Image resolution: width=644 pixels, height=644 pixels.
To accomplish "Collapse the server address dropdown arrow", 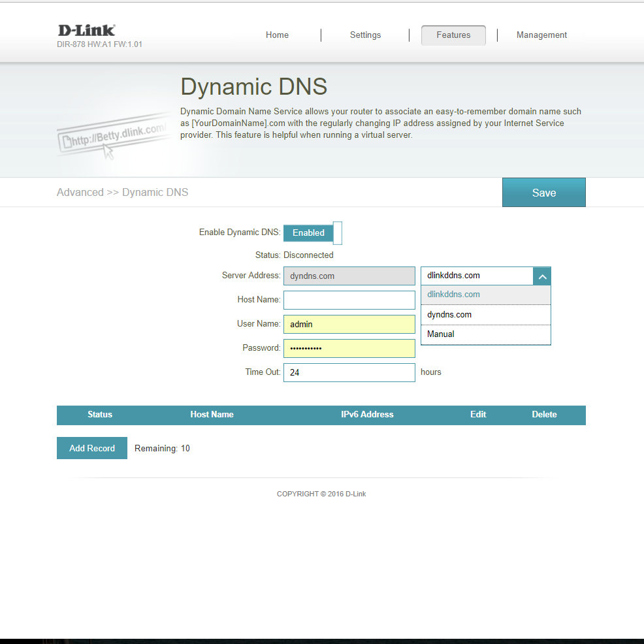I will pyautogui.click(x=542, y=276).
